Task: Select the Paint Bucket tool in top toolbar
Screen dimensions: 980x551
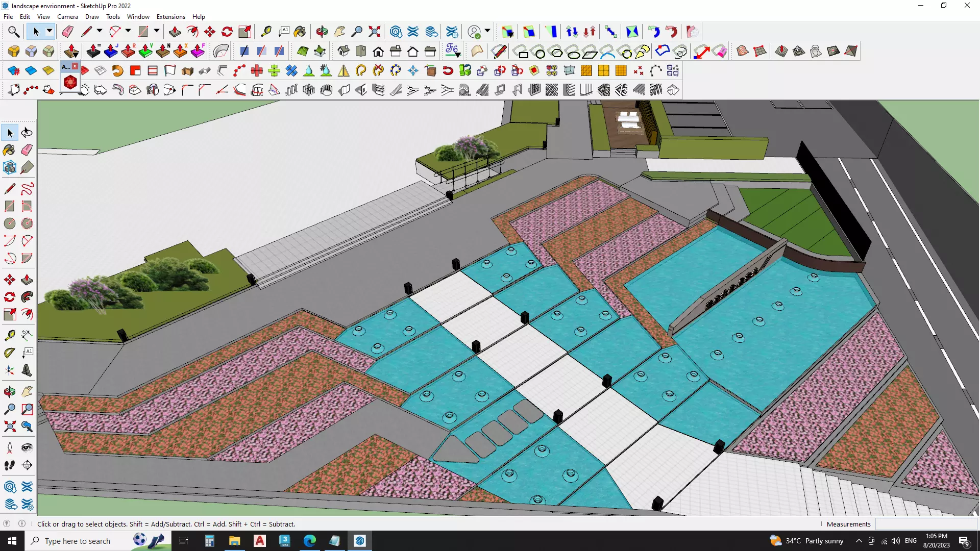Action: [x=300, y=32]
